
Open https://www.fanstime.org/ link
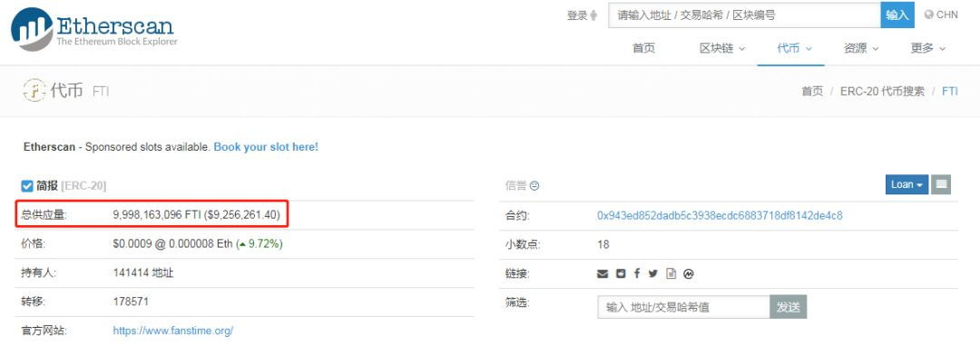pyautogui.click(x=173, y=331)
